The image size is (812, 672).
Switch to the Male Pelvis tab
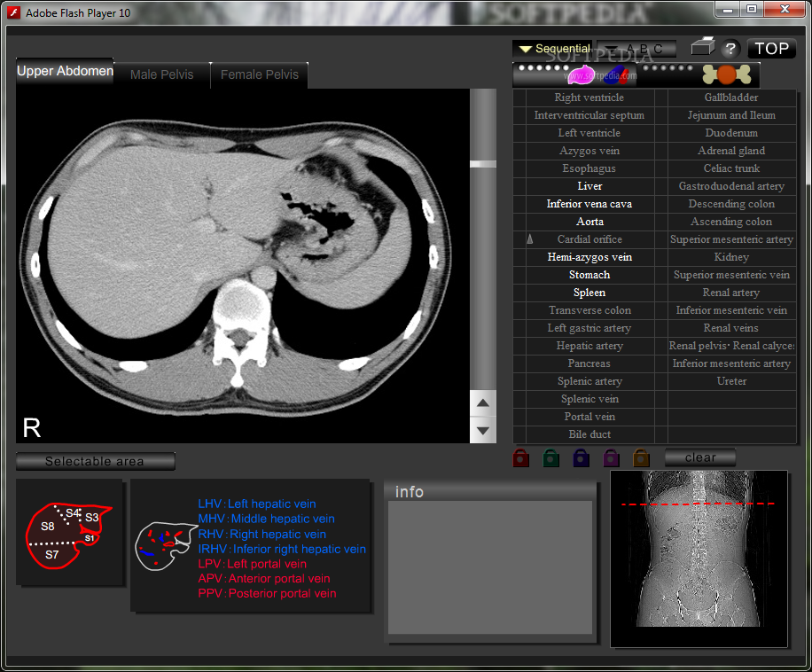tap(161, 74)
